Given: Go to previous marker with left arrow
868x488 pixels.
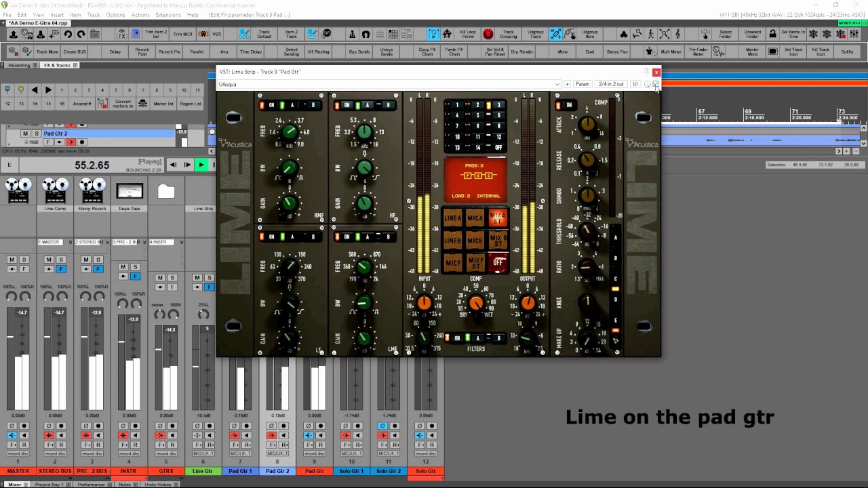Looking at the screenshot, I should click(35, 89).
